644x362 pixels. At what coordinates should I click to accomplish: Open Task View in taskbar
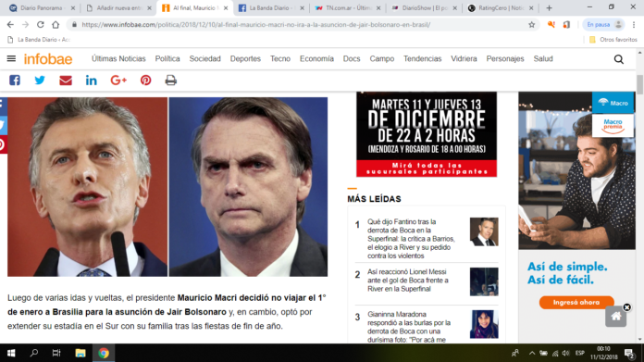[56, 353]
